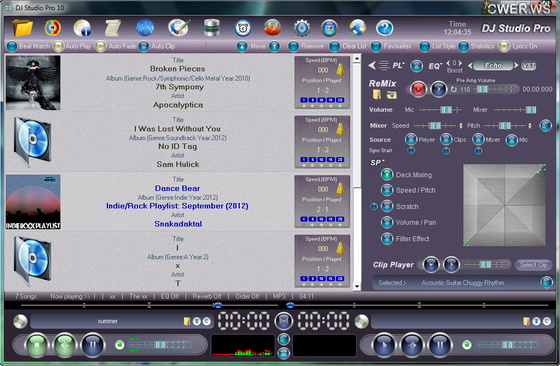Open the EQ dropdown label

(435, 66)
